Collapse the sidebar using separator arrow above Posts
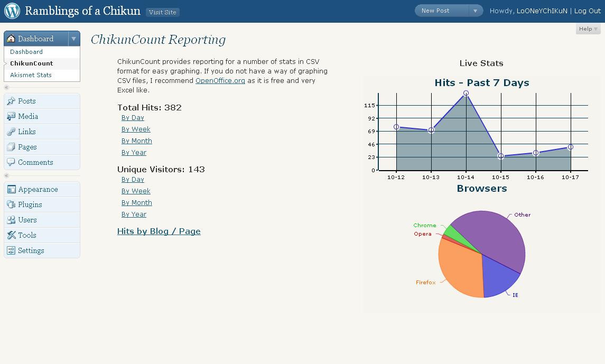Viewport: 605px width, 364px height. coord(6,88)
